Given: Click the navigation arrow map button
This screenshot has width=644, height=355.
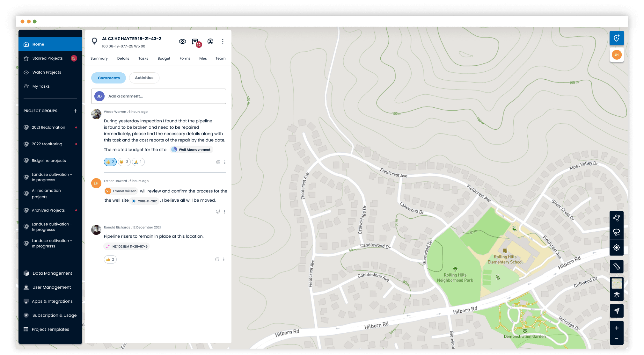Looking at the screenshot, I should click(616, 311).
